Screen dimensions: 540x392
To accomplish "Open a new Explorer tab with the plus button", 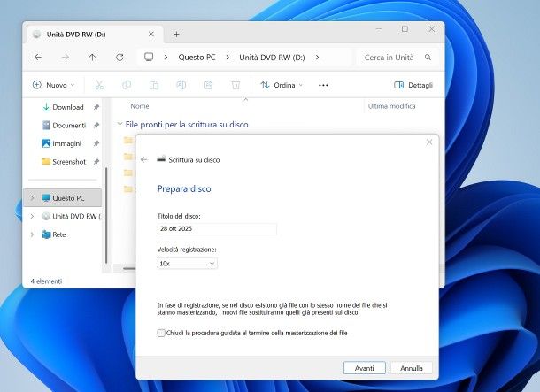I will tap(176, 35).
